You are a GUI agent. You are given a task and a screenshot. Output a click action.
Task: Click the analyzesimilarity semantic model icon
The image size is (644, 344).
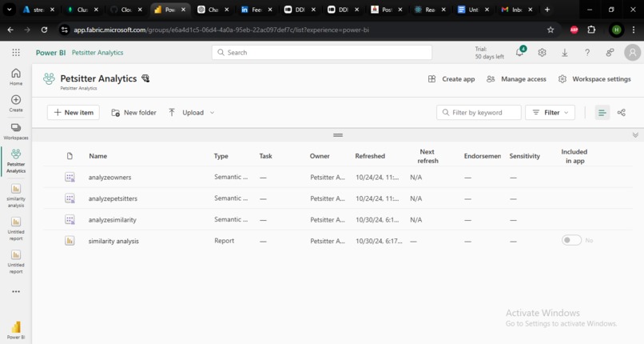pos(70,219)
